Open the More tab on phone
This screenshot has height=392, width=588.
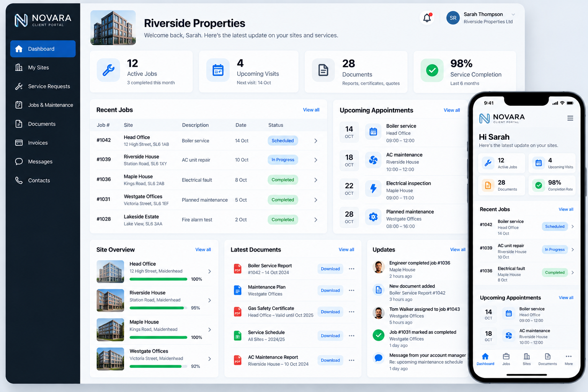coord(568,359)
